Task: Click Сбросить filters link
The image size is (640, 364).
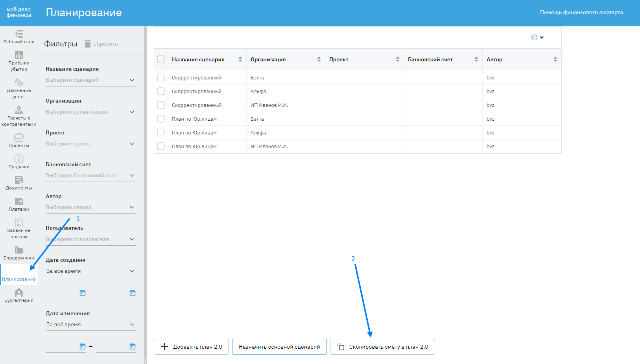Action: [x=105, y=44]
